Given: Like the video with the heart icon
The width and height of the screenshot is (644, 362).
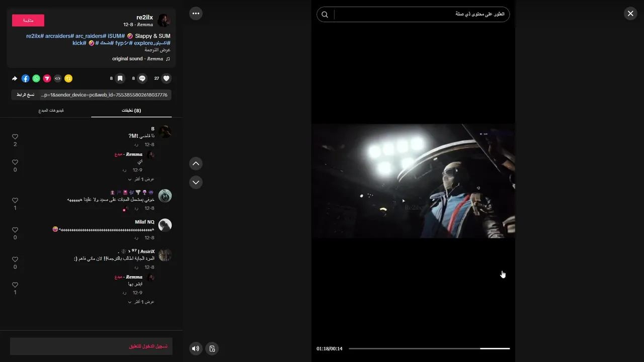Looking at the screenshot, I should (167, 78).
